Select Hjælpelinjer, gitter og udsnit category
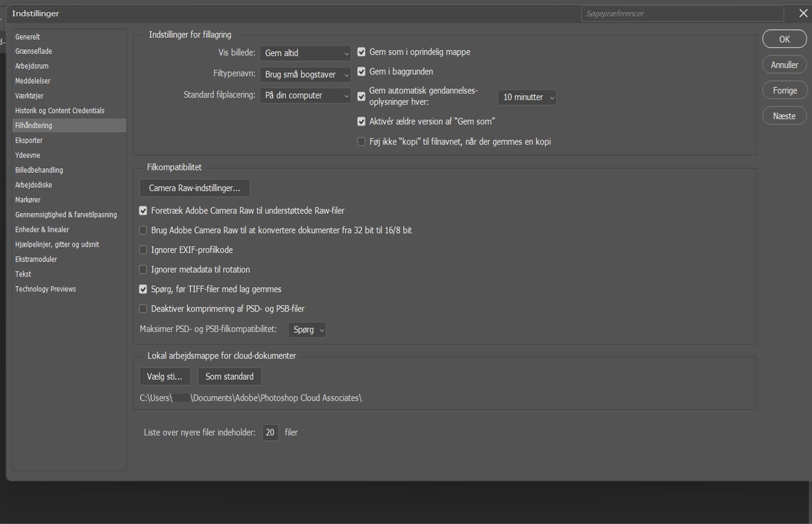This screenshot has width=812, height=524. [x=69, y=244]
